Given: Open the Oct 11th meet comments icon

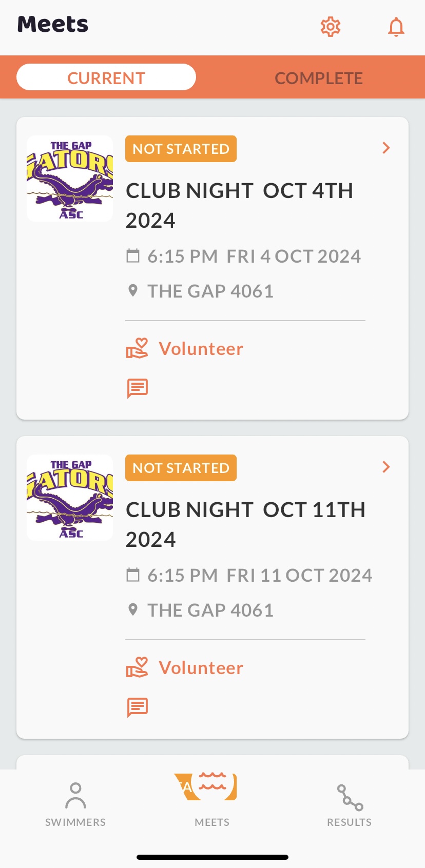Looking at the screenshot, I should pos(137,707).
